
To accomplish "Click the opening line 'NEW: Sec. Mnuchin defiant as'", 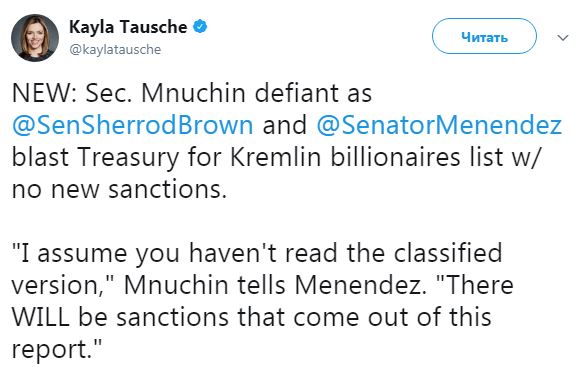I will point(192,93).
